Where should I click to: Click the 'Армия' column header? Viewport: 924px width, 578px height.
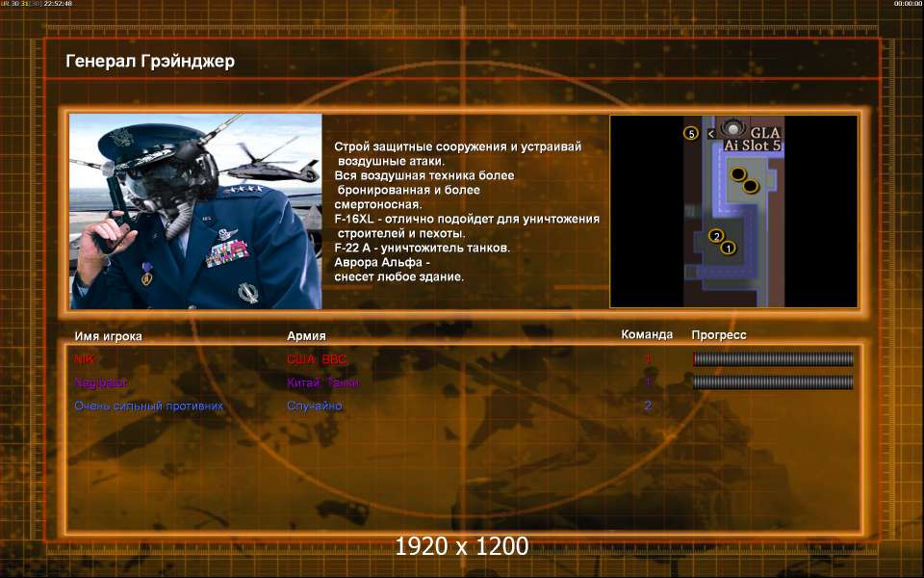[306, 335]
